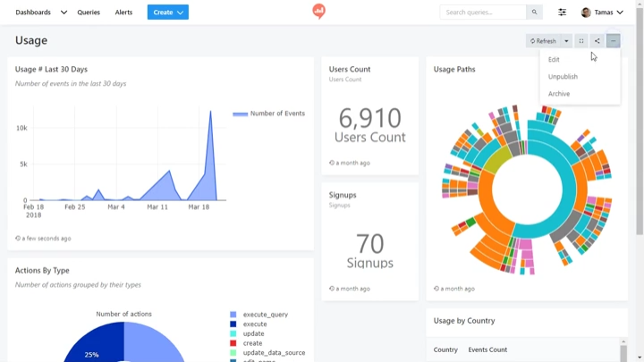Click the execute_query light blue swatch
Screen dimensions: 644x362
(x=233, y=315)
